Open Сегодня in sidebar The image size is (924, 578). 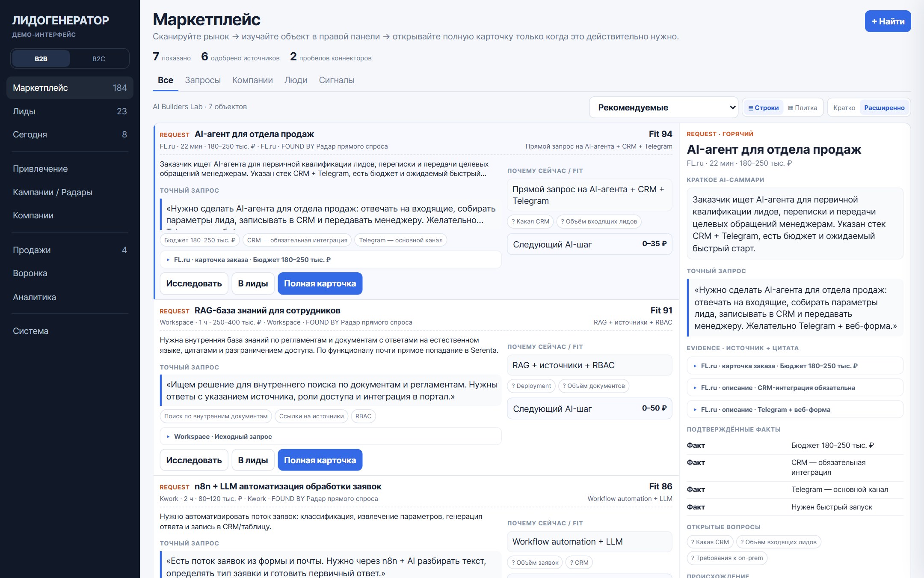coord(70,134)
